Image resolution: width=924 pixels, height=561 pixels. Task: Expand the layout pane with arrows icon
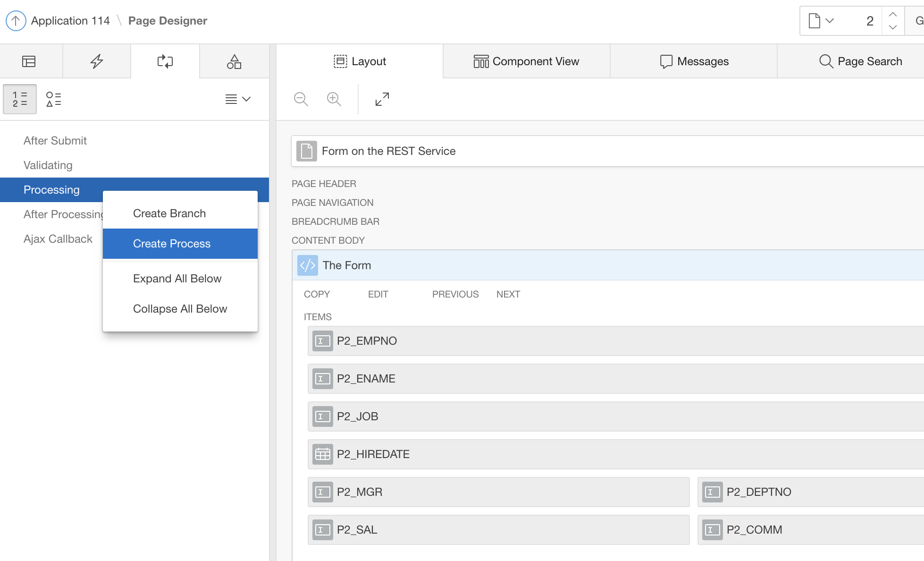[382, 99]
